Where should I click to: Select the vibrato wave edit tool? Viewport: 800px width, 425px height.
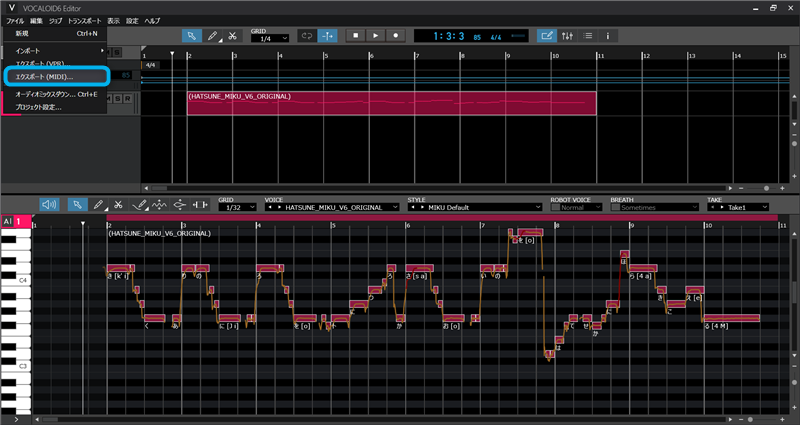(159, 205)
